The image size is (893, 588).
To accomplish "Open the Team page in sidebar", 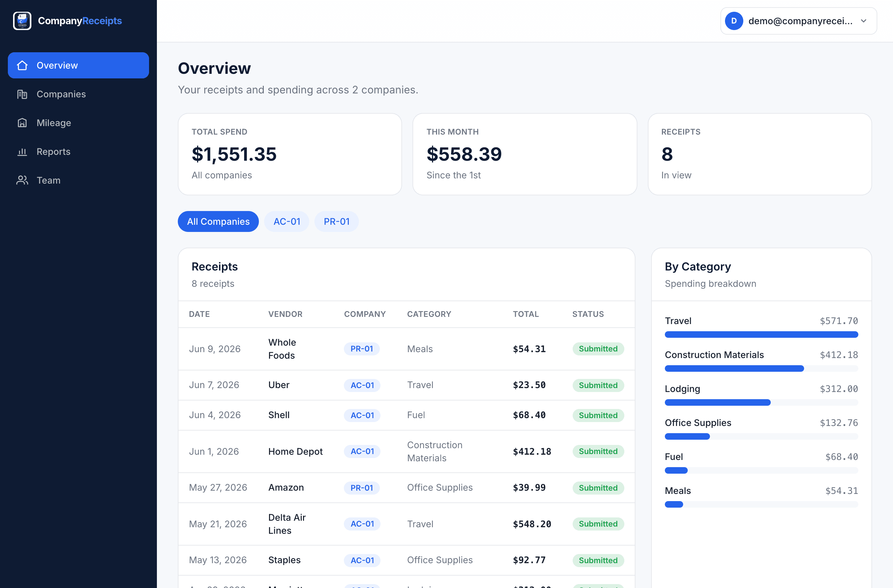I will point(78,180).
